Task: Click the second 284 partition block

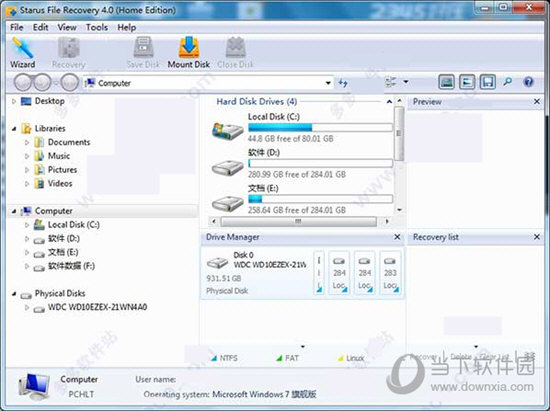Action: coord(364,273)
